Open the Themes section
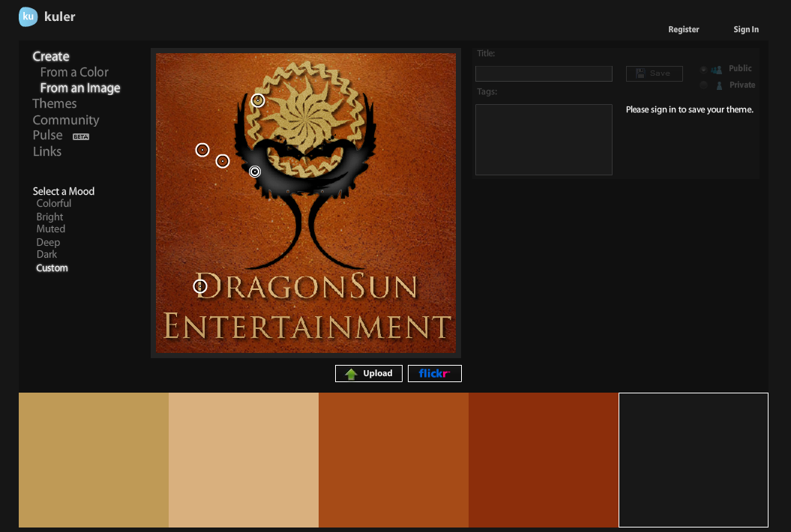 pos(55,104)
